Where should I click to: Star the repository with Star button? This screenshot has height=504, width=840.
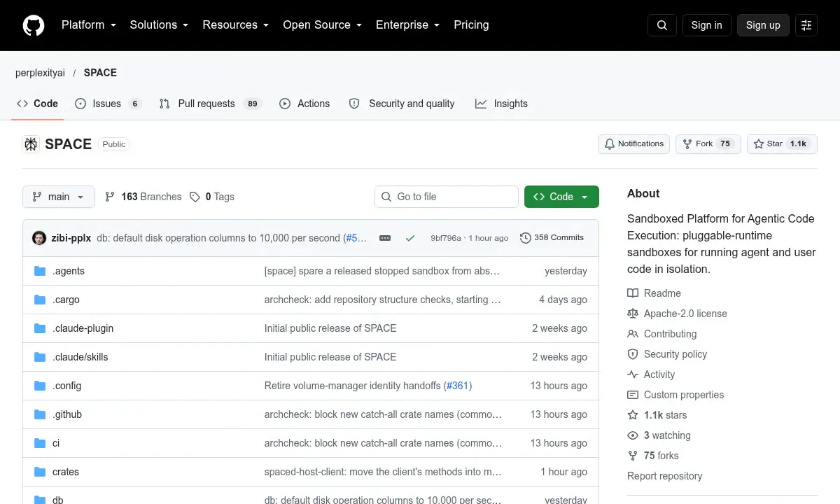coord(782,144)
